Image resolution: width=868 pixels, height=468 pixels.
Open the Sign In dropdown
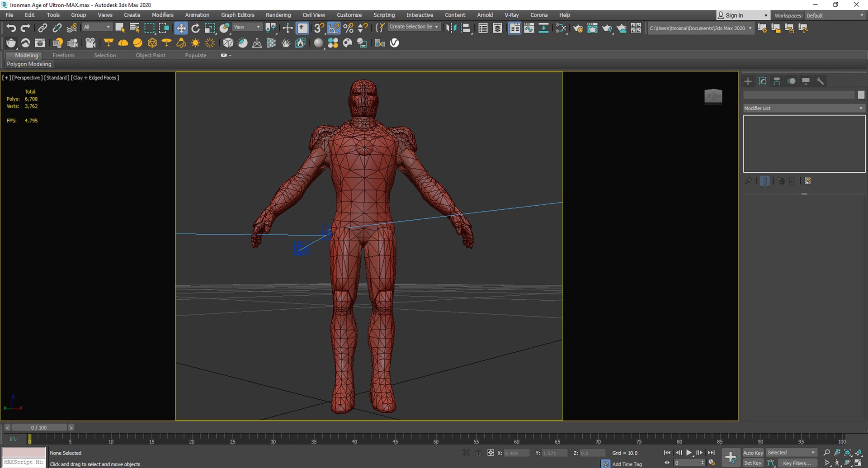(743, 15)
